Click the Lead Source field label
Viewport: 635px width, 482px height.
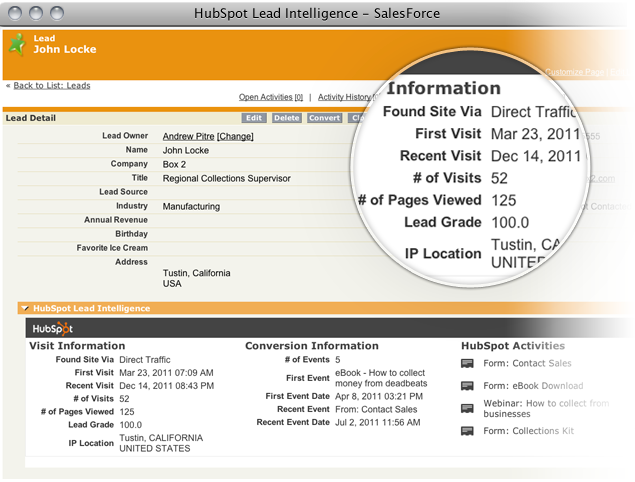point(124,192)
